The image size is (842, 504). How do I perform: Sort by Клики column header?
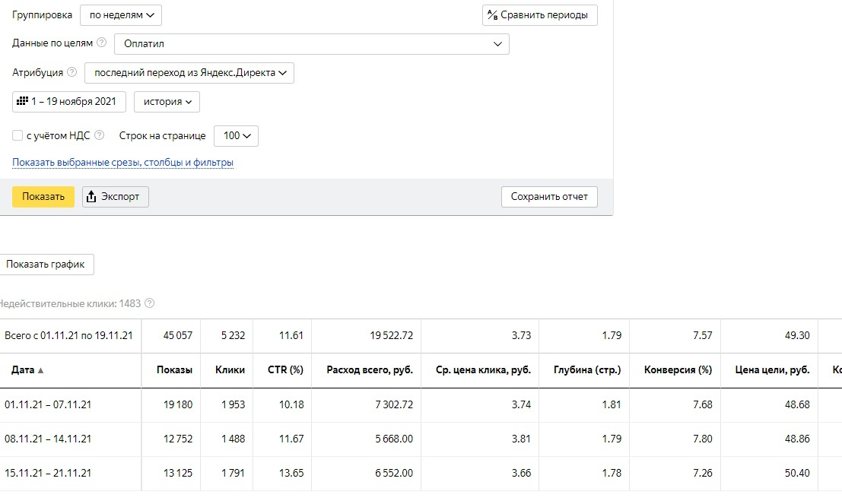pos(230,370)
